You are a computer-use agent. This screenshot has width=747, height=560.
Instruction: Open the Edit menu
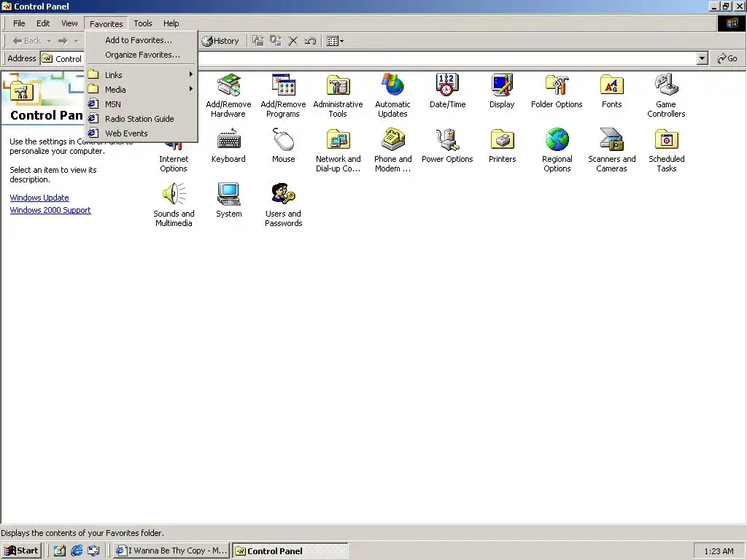[x=43, y=23]
